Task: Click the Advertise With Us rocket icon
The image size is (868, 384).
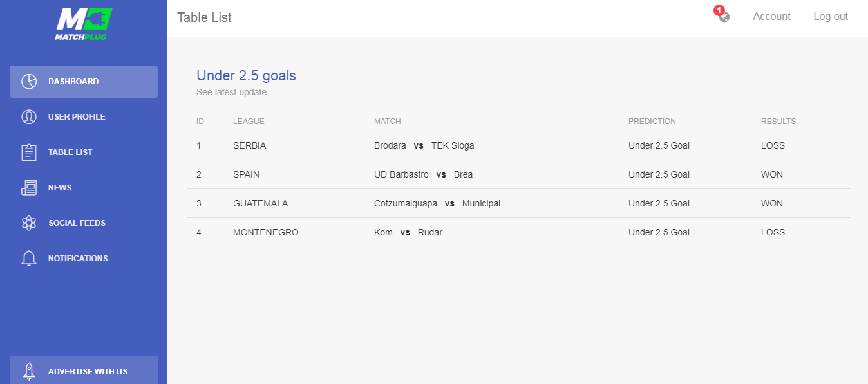Action: [29, 370]
